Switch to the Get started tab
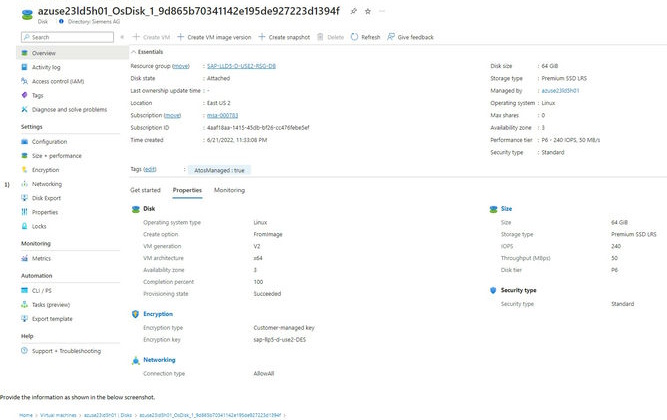 145,190
